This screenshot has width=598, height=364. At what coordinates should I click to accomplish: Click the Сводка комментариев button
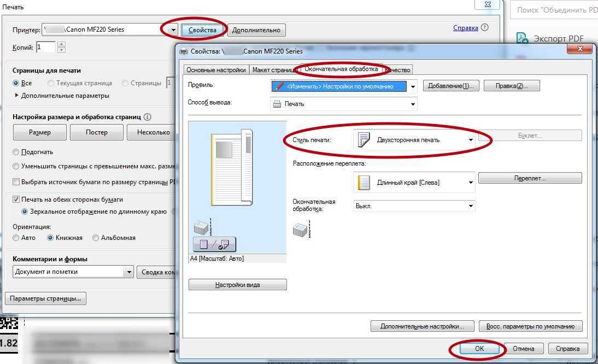click(156, 272)
